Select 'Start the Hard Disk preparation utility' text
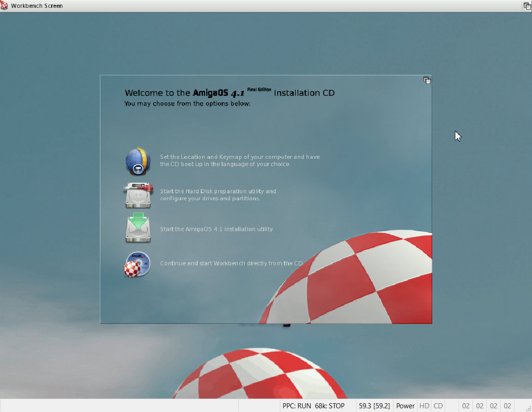532x412 pixels. [218, 195]
